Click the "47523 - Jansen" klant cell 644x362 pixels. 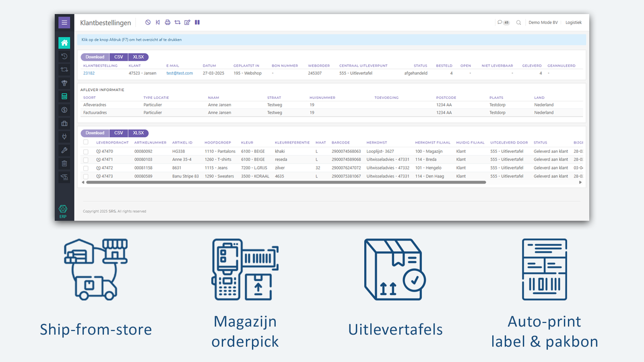pos(142,73)
